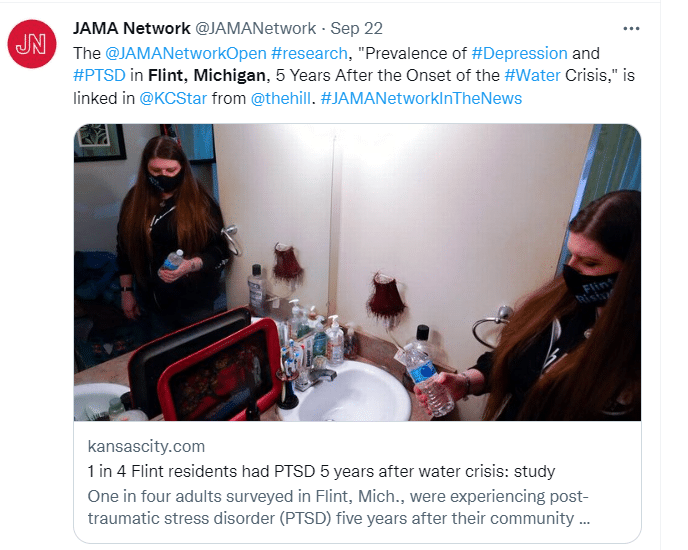The height and width of the screenshot is (550, 688).
Task: Open the @JAMANetwork handle link
Action: (255, 29)
